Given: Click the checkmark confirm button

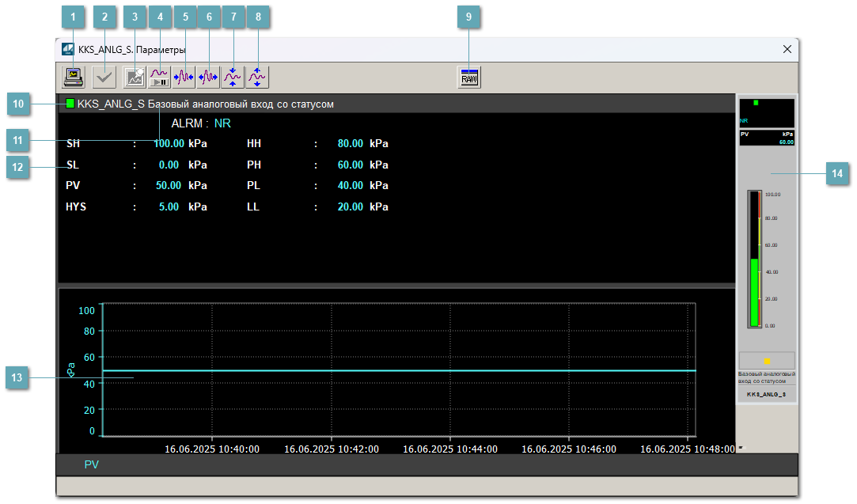Looking at the screenshot, I should point(104,77).
